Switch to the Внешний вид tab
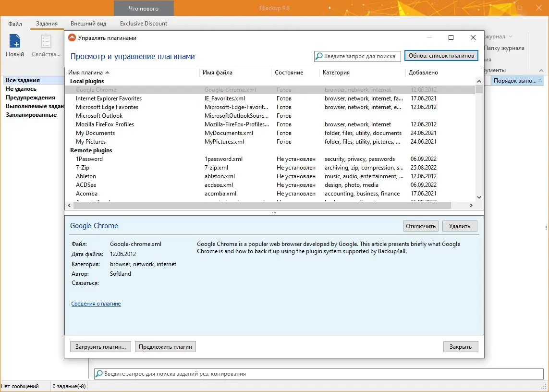 (88, 24)
